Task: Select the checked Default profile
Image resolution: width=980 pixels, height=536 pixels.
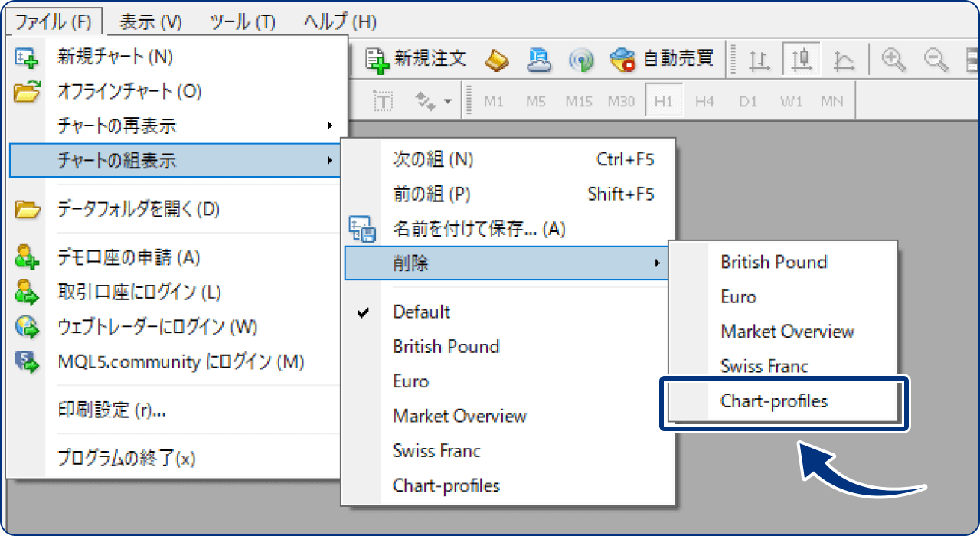Action: click(421, 312)
